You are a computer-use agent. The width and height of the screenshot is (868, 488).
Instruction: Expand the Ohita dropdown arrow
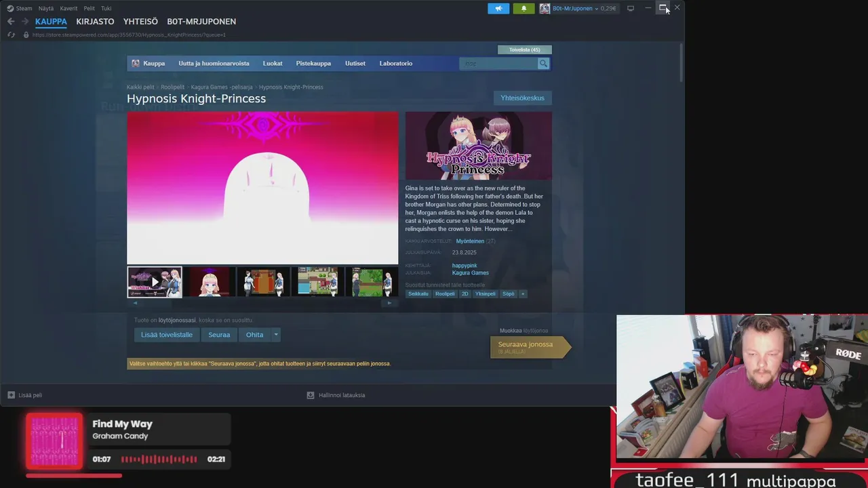click(x=275, y=335)
